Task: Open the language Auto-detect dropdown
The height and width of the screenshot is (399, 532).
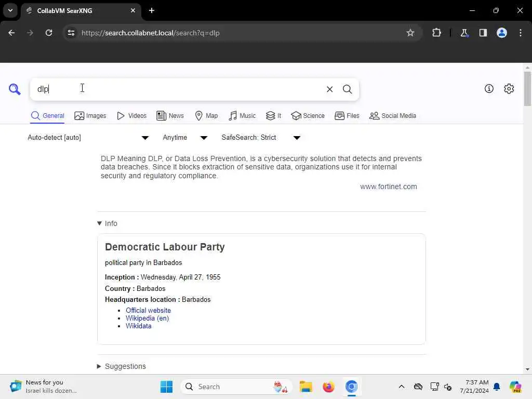Action: tap(88, 137)
